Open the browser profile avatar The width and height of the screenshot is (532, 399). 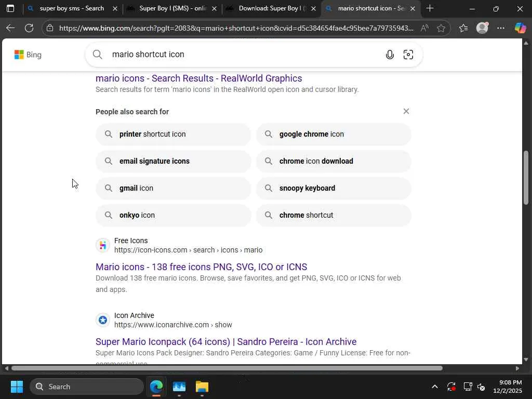click(482, 28)
